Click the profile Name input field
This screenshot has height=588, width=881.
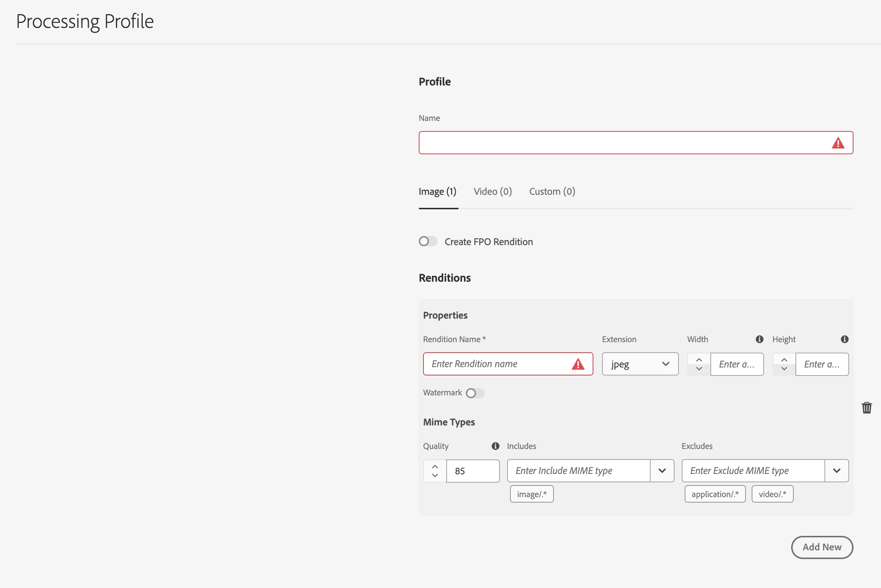pyautogui.click(x=623, y=143)
